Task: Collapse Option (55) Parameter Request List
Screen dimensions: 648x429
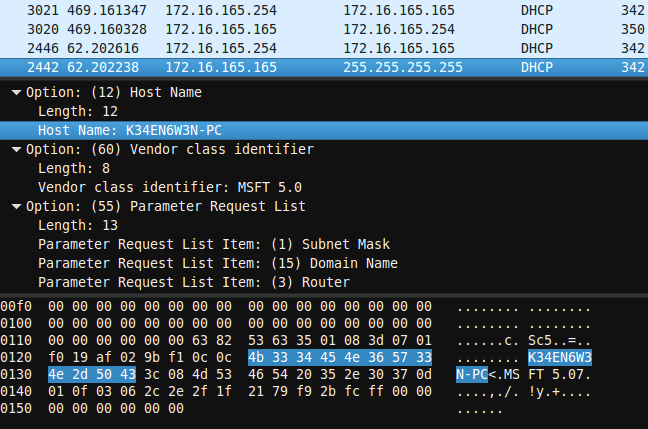Action: pos(17,206)
